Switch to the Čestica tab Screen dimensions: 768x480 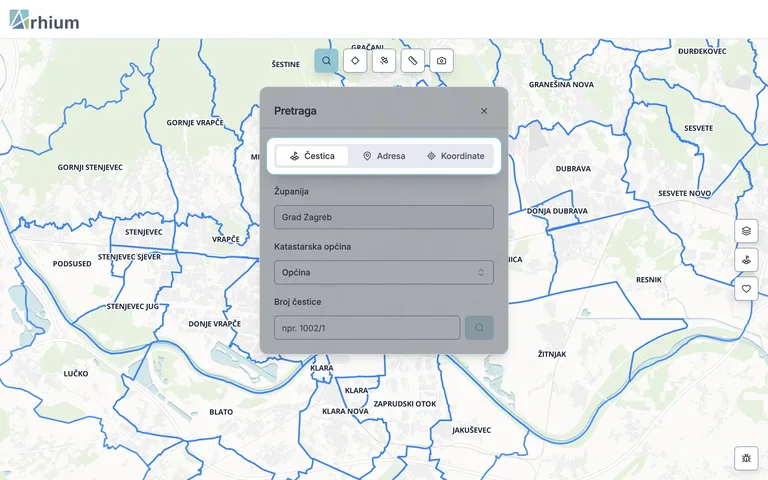pos(312,156)
